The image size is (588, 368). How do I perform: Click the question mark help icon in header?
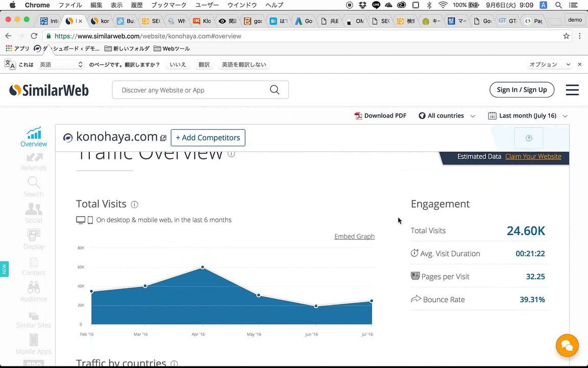point(529,138)
